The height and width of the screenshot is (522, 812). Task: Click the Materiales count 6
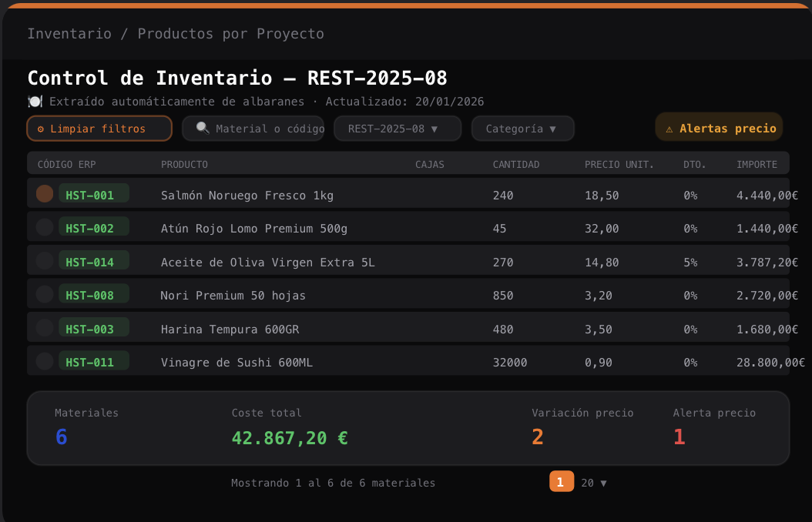point(61,437)
